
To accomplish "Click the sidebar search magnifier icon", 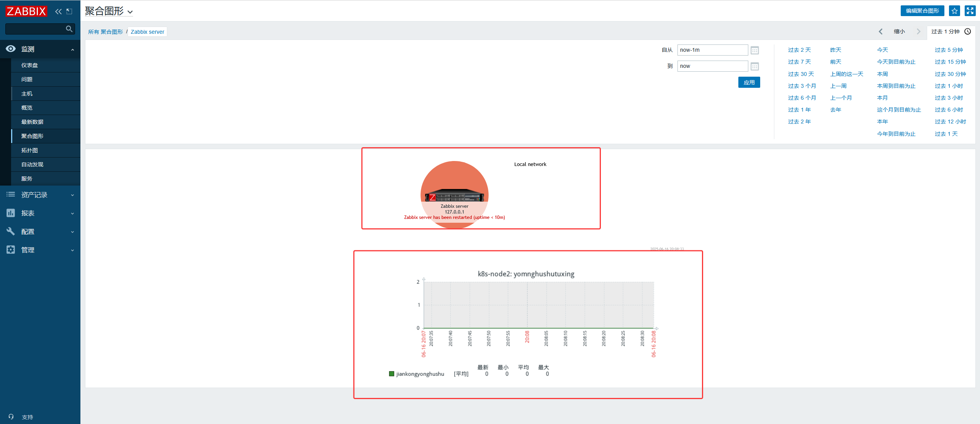I will click(x=69, y=29).
